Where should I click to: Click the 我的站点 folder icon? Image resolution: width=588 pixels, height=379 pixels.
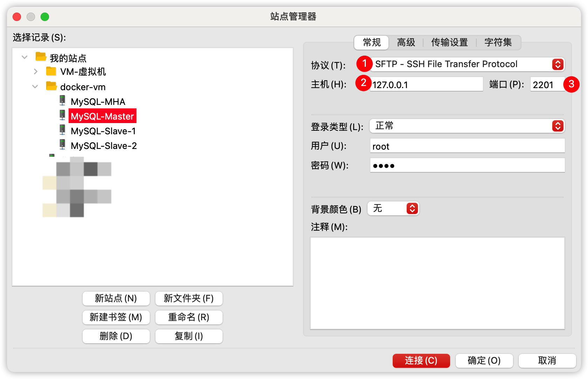click(41, 57)
